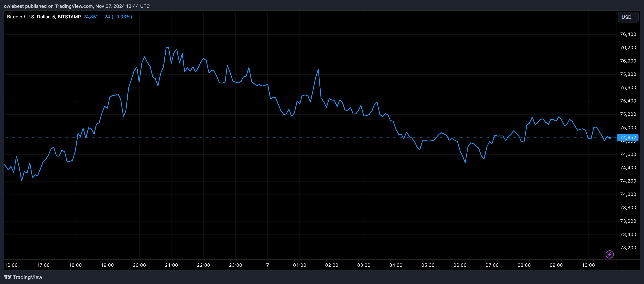644x284 pixels.
Task: Click the lightning bolt quick-trade icon
Action: click(610, 254)
